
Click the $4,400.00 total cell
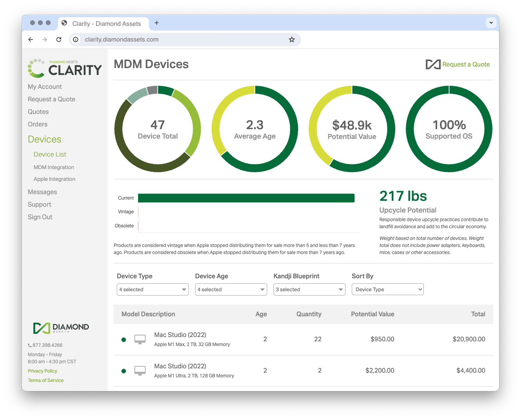471,371
